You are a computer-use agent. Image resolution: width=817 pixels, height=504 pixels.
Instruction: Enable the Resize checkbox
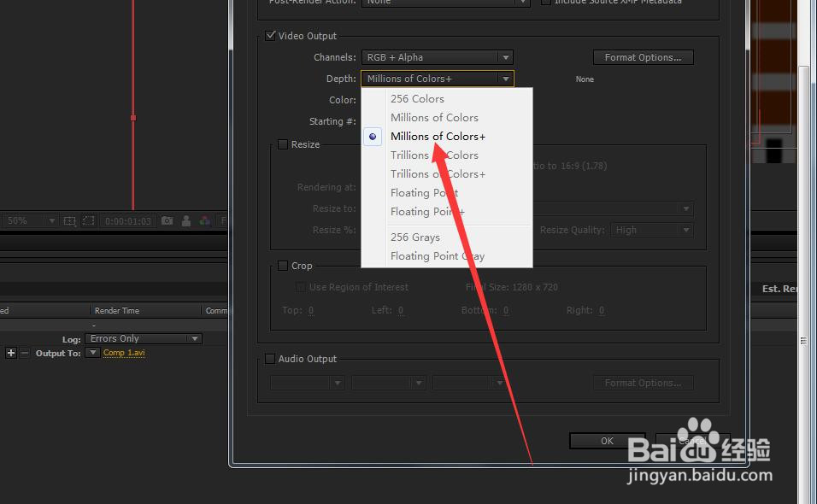(283, 144)
